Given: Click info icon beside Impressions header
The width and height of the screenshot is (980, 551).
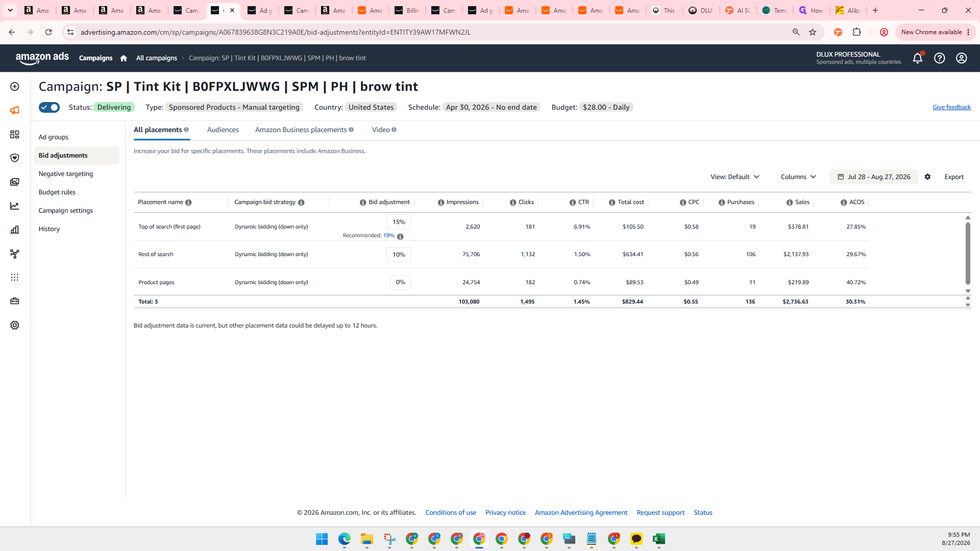Looking at the screenshot, I should [x=441, y=203].
